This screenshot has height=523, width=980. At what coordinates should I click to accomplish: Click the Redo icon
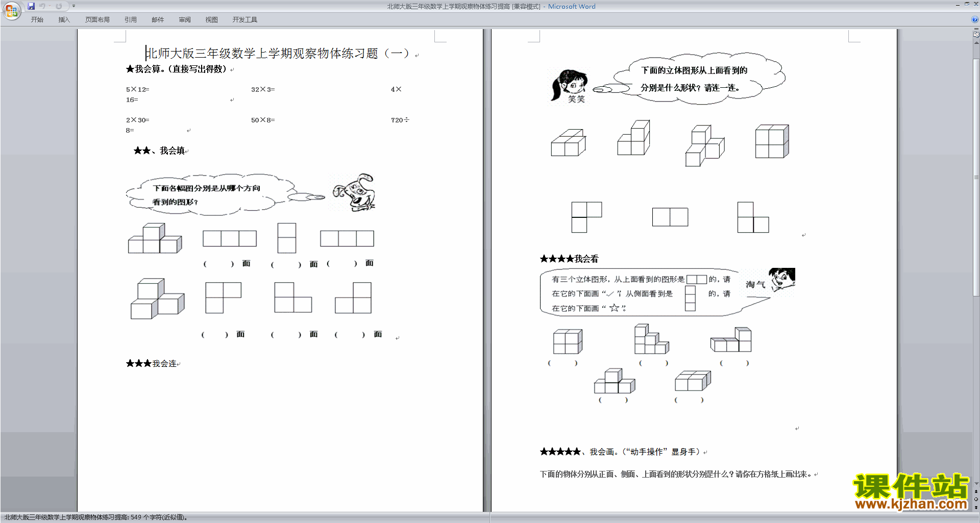(59, 6)
